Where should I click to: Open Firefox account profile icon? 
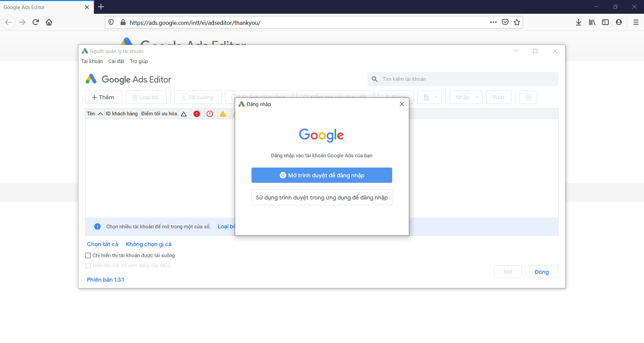click(619, 22)
